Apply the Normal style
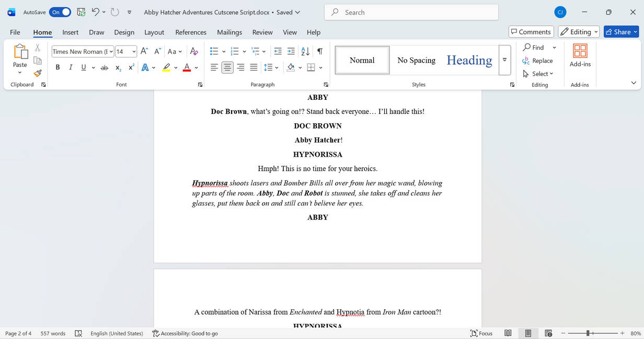The height and width of the screenshot is (339, 644). click(x=362, y=60)
